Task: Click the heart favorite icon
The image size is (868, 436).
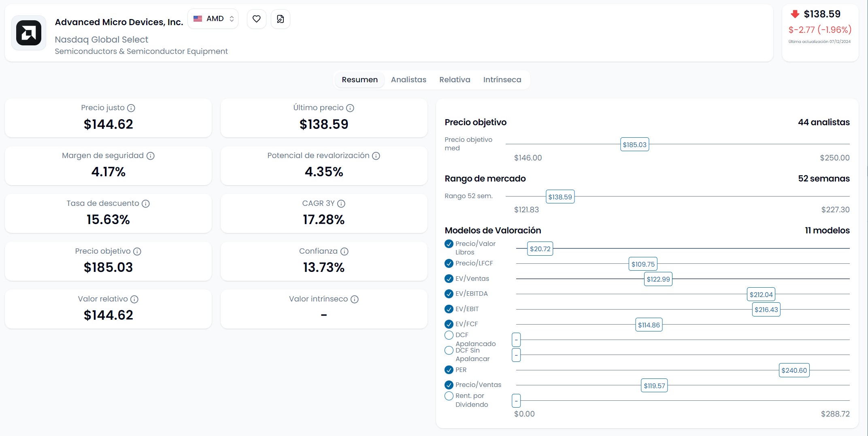Action: click(x=256, y=19)
